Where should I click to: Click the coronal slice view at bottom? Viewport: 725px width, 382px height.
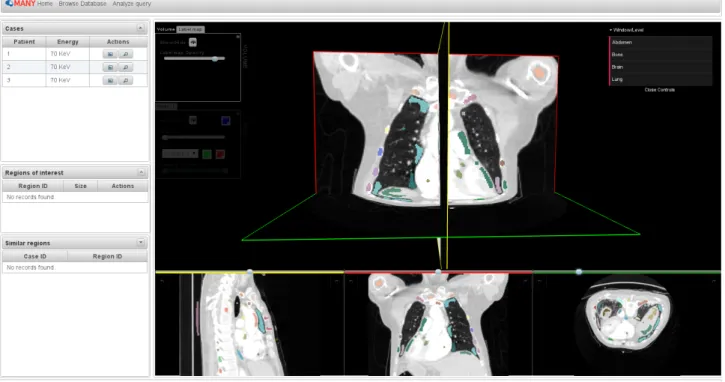438,325
